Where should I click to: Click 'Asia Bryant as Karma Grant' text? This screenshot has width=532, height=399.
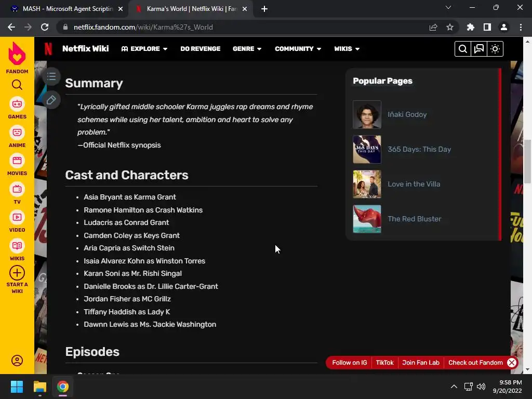pos(129,197)
